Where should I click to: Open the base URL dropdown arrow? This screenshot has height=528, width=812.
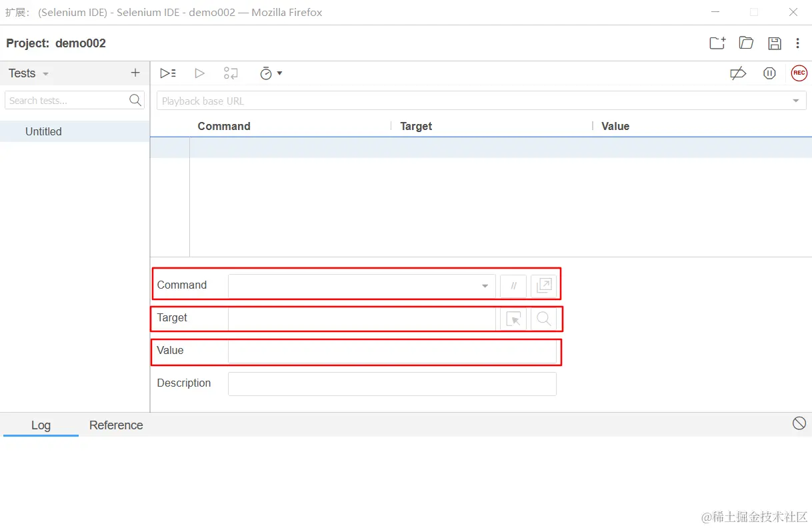click(796, 101)
